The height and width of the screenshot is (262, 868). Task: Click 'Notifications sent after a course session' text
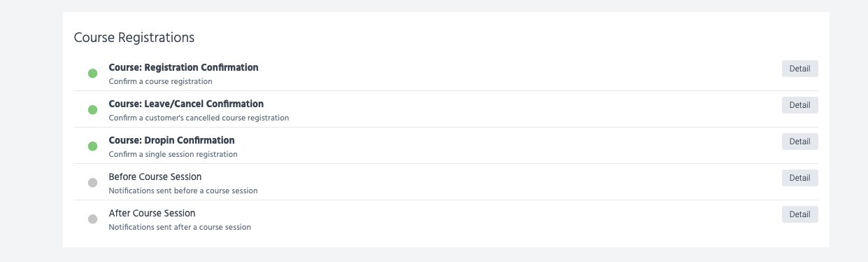[x=180, y=227]
